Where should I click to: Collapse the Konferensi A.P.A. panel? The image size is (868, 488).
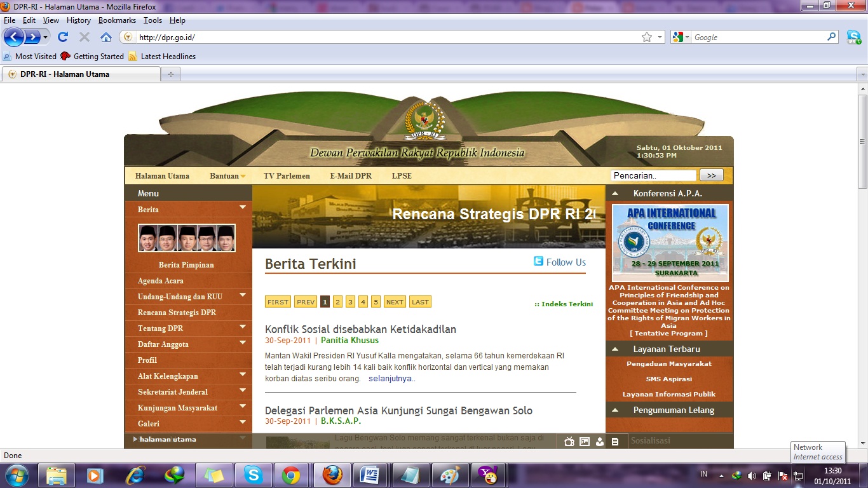[615, 193]
